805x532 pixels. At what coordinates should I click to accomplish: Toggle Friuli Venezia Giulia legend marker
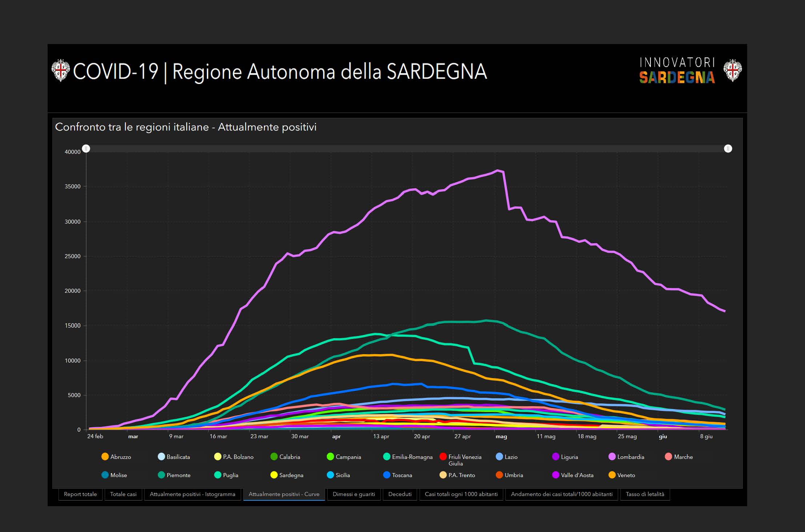coord(443,457)
